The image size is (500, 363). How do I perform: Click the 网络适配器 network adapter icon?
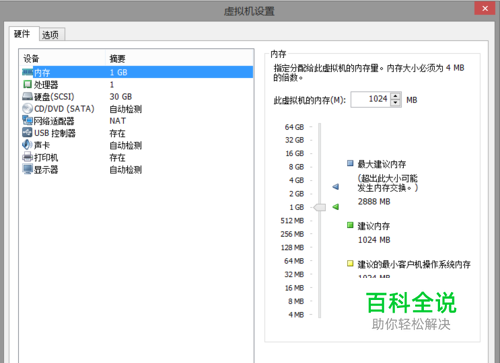pyautogui.click(x=27, y=120)
